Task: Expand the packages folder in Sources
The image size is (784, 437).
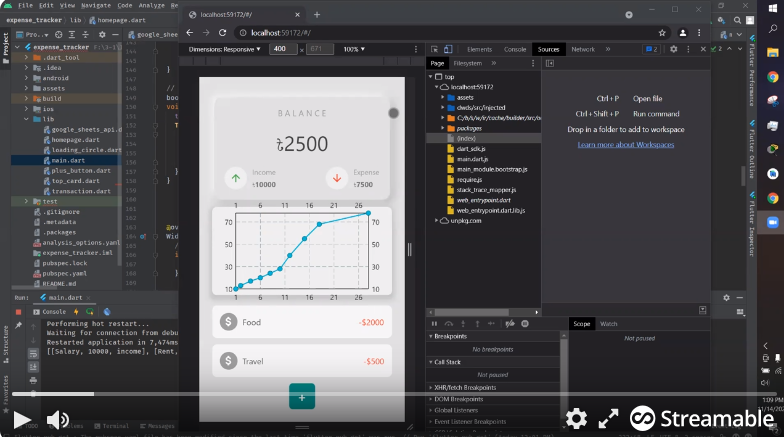Action: pos(442,128)
